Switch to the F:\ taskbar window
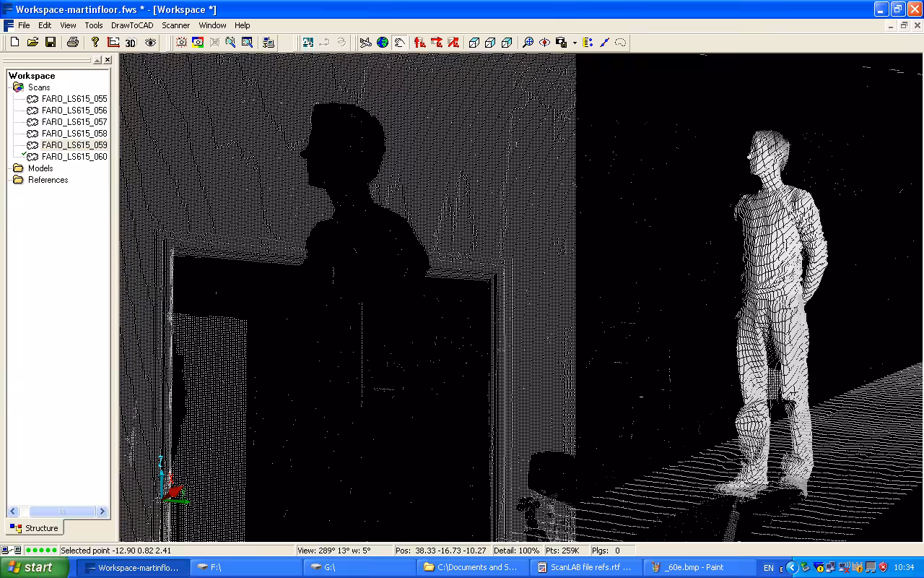924x578 pixels. pyautogui.click(x=245, y=567)
